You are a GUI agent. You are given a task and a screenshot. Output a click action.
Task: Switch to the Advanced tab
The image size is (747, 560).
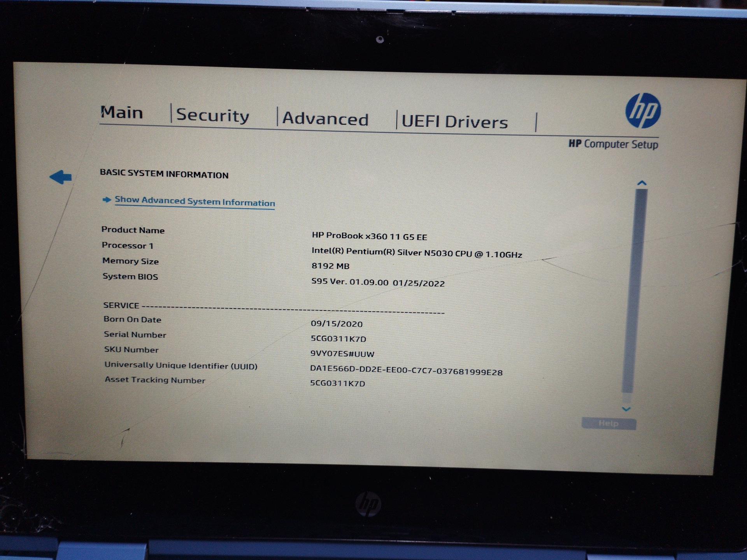[325, 118]
